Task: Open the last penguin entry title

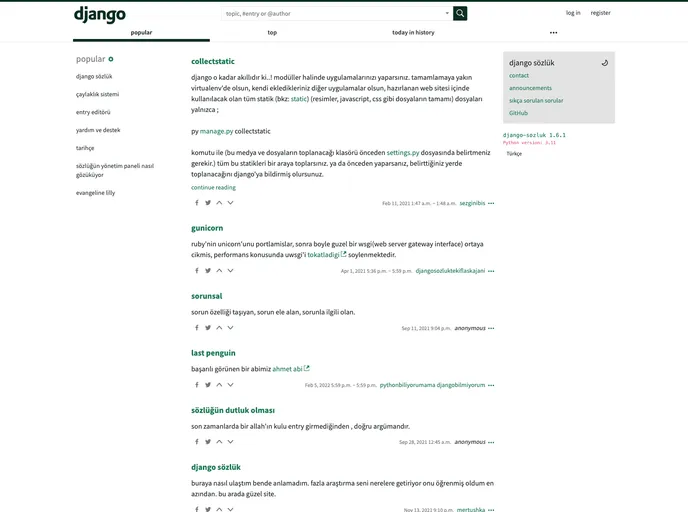Action: click(x=213, y=353)
